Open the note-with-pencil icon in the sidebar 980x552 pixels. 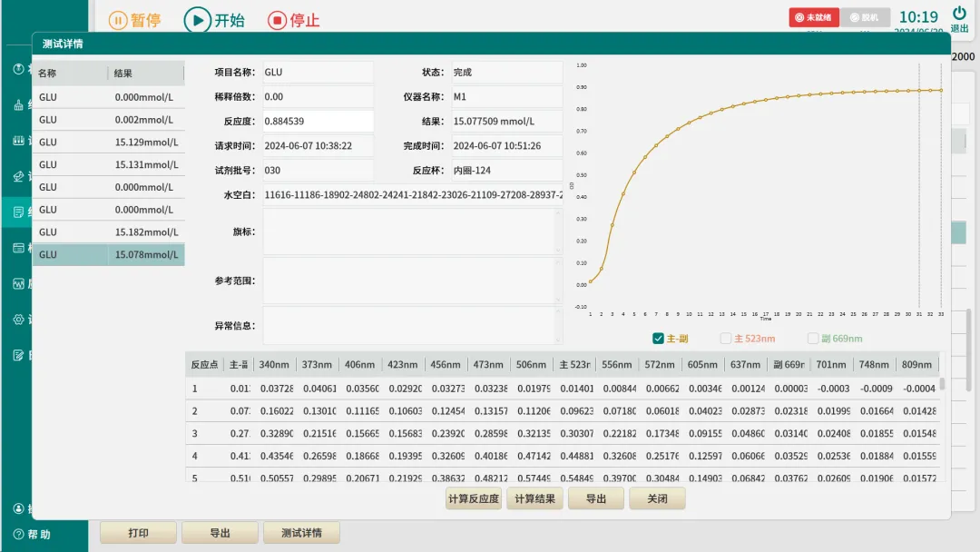(x=19, y=355)
